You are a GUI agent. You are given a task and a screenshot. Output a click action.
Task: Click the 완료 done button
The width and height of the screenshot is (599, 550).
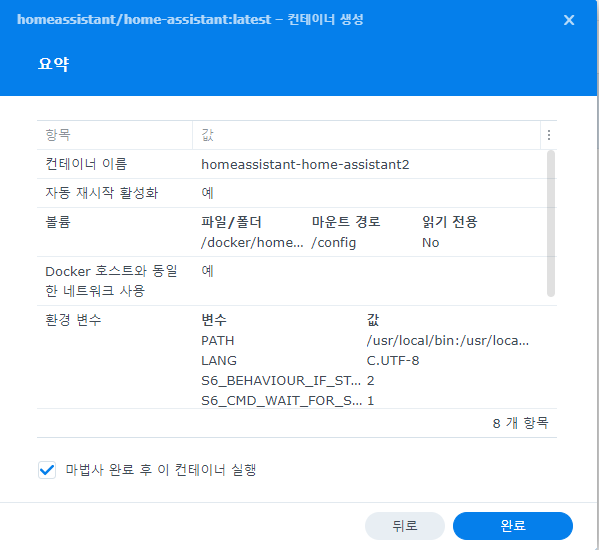pyautogui.click(x=513, y=526)
